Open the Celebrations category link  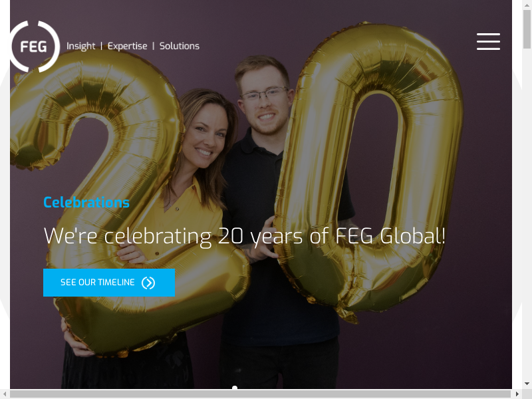pos(86,203)
